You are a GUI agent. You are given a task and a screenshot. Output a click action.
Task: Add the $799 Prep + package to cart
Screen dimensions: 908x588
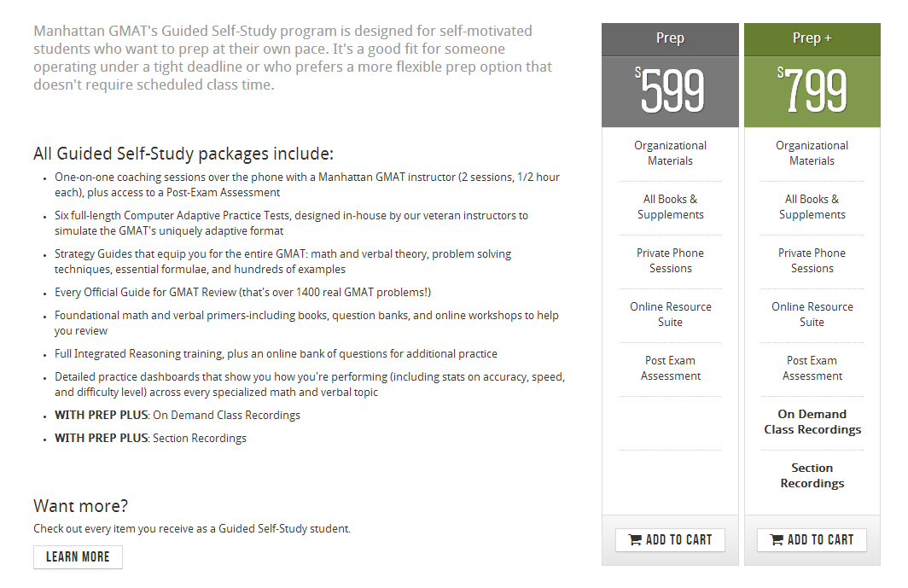pos(812,540)
